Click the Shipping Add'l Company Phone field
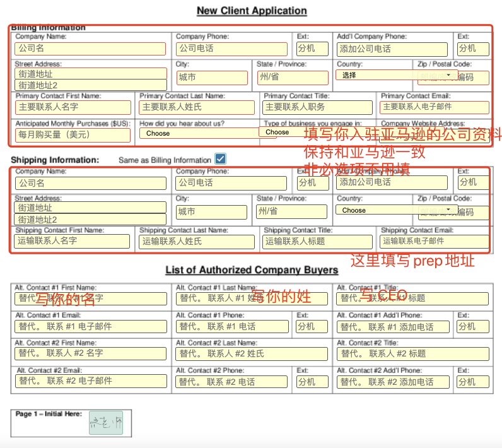Image resolution: width=502 pixels, height=448 pixels. pyautogui.click(x=392, y=182)
